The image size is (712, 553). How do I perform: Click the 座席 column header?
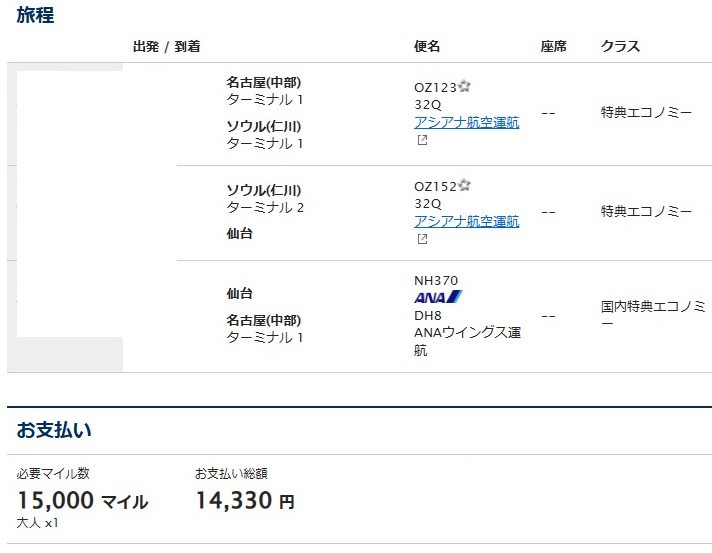coord(554,46)
